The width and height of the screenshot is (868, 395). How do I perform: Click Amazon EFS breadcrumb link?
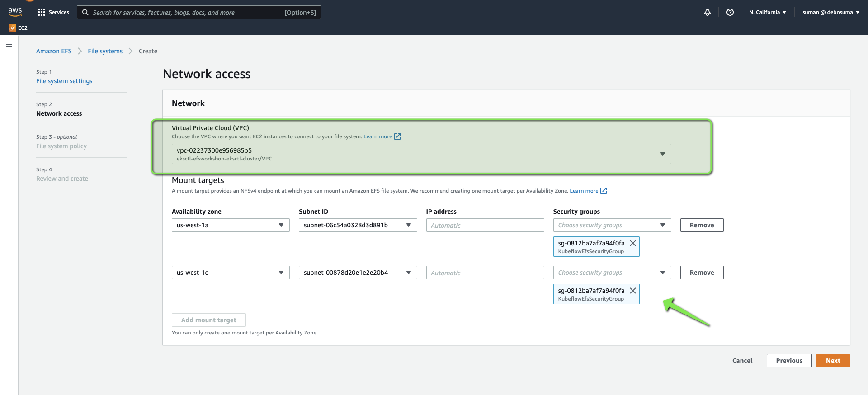[x=54, y=51]
